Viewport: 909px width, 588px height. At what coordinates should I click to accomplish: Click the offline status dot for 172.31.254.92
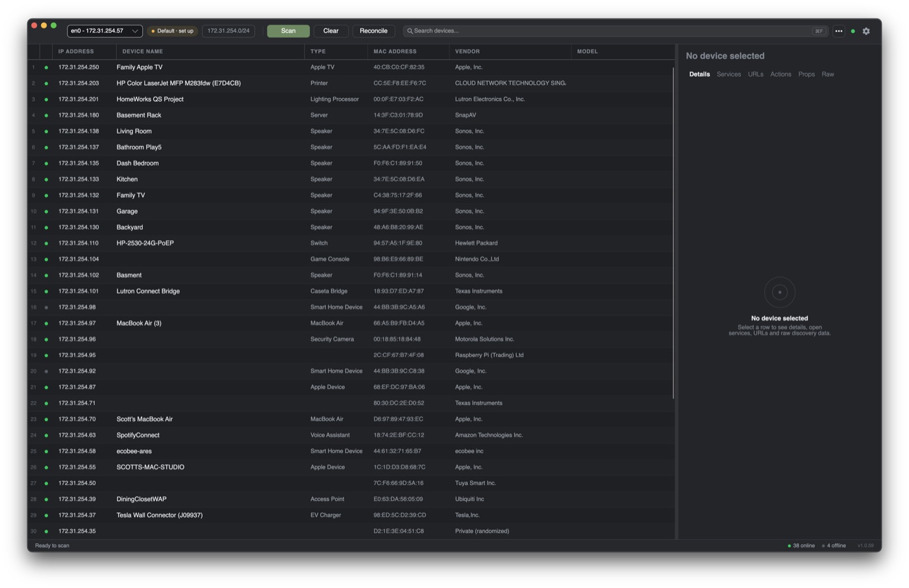(46, 371)
